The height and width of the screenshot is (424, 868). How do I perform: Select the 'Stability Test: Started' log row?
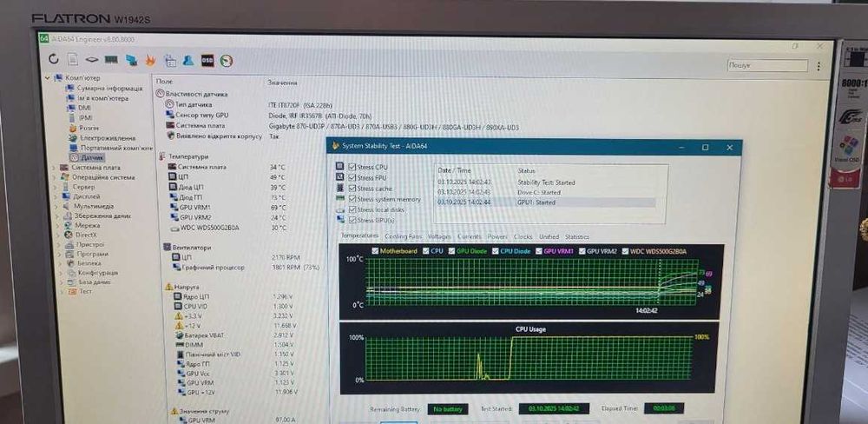[x=546, y=182]
